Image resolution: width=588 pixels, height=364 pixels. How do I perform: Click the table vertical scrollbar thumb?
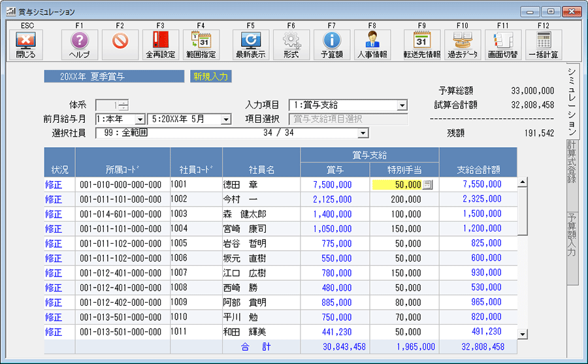pyautogui.click(x=523, y=211)
